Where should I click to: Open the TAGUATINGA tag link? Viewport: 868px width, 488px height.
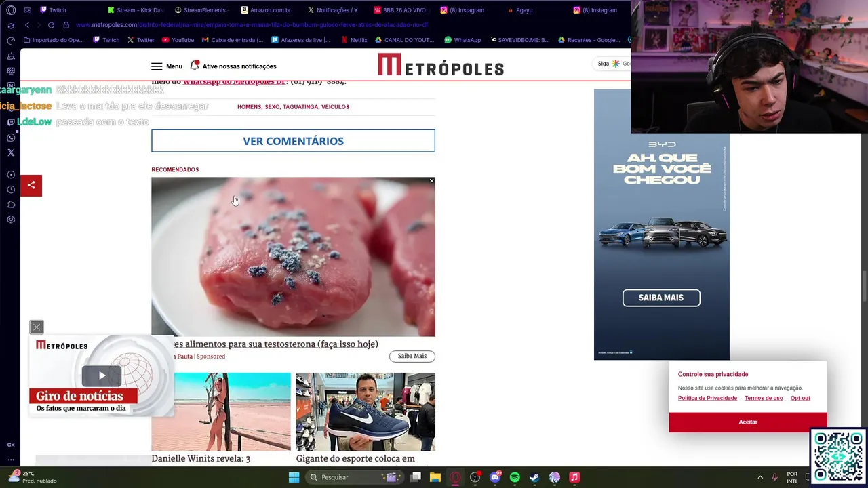coord(300,107)
